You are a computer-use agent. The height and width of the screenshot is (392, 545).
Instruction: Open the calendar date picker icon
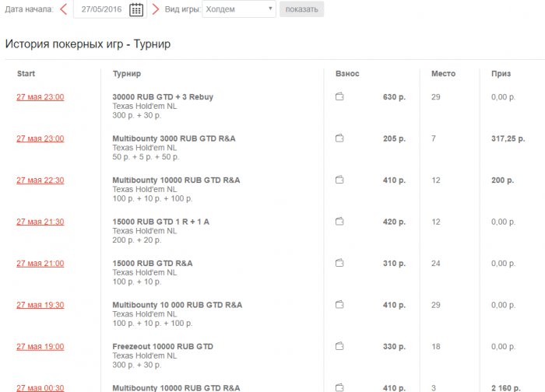tap(135, 9)
